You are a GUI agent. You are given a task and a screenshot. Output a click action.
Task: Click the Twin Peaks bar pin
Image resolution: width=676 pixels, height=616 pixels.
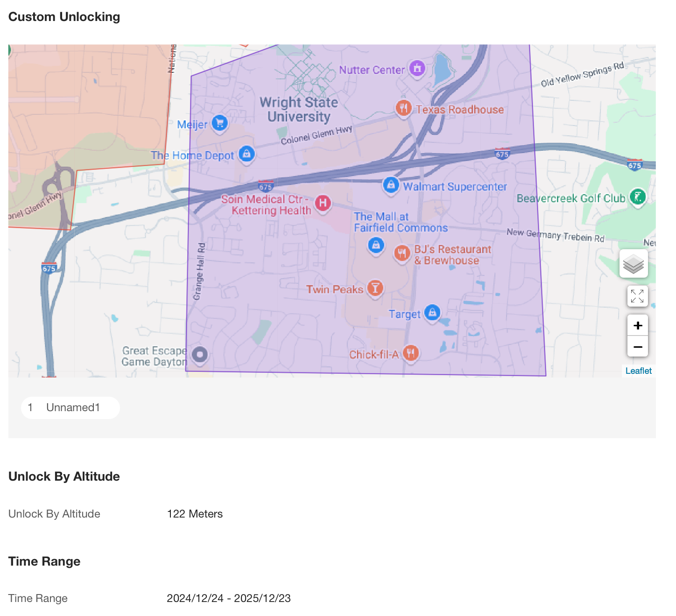tap(375, 289)
